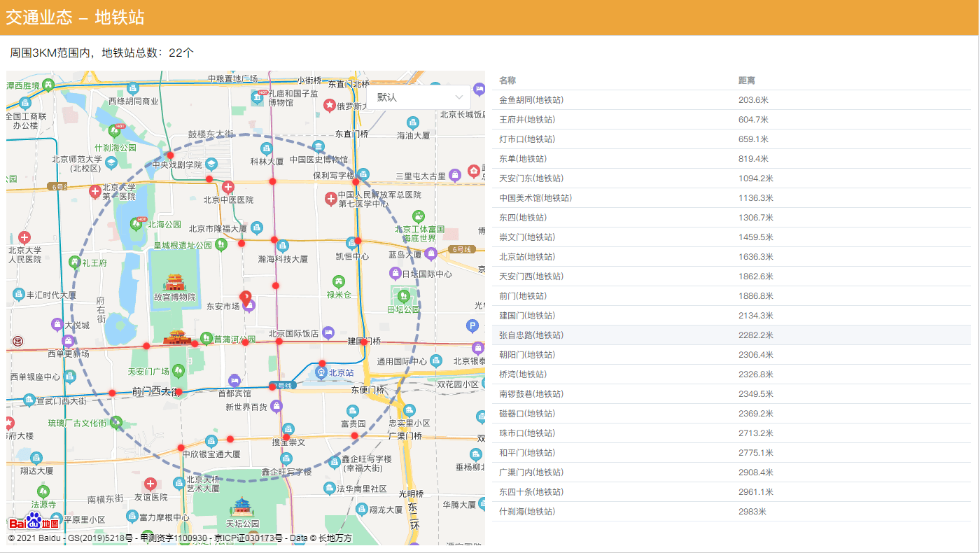Click the 科林大厦 building icon
Viewport: 980px width, 553px height.
tap(266, 148)
